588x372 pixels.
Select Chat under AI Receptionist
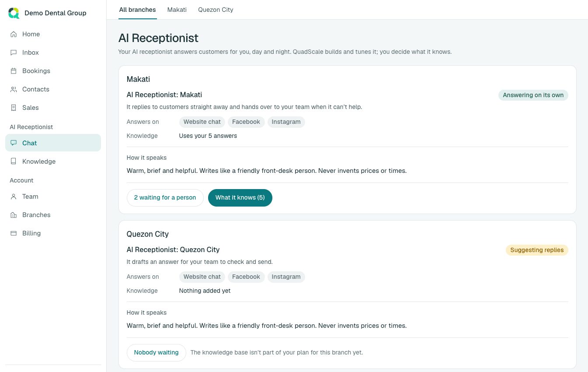pyautogui.click(x=53, y=143)
